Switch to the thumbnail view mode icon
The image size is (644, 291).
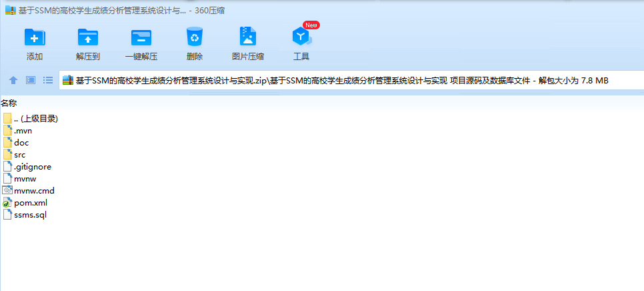[31, 80]
